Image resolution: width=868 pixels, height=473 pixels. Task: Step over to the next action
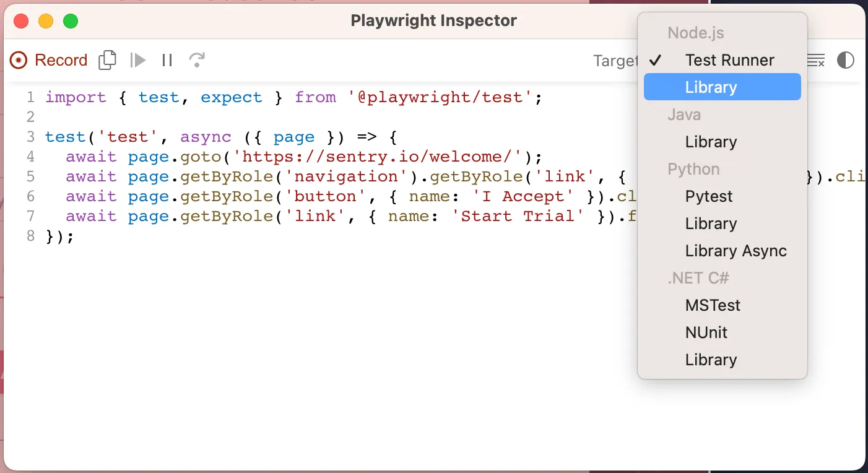[196, 59]
